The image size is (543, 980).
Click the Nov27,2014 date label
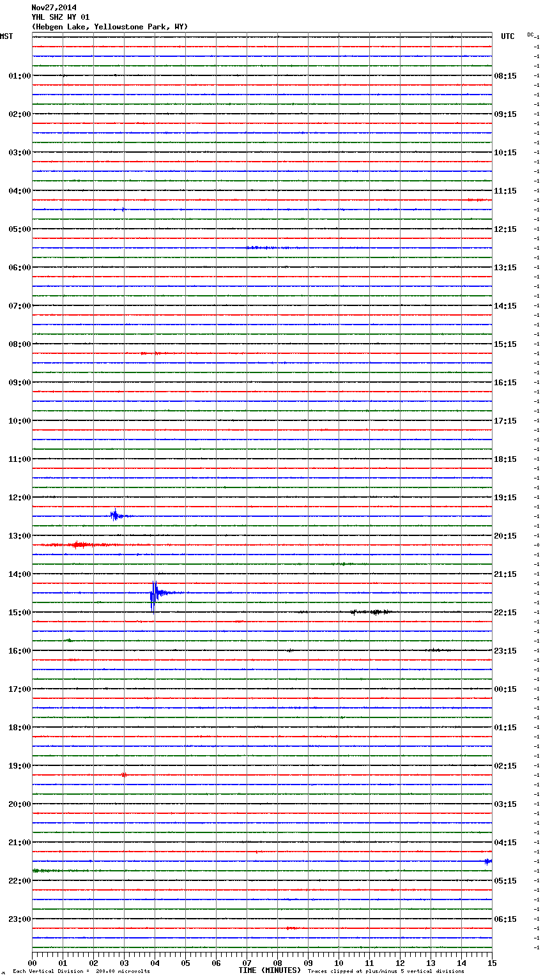point(54,8)
